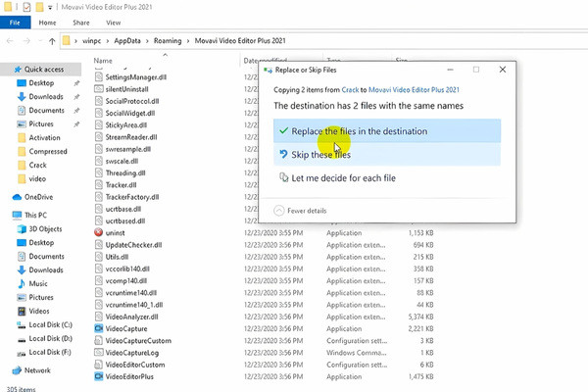Select the VideoEditorPlus application icon
The width and height of the screenshot is (588, 392).
coord(99,376)
